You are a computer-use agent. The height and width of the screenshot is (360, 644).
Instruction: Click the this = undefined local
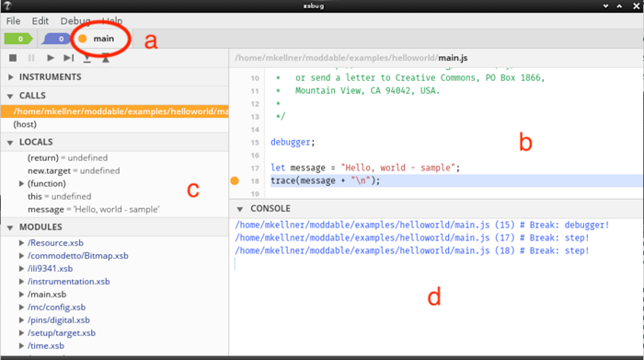tap(60, 196)
